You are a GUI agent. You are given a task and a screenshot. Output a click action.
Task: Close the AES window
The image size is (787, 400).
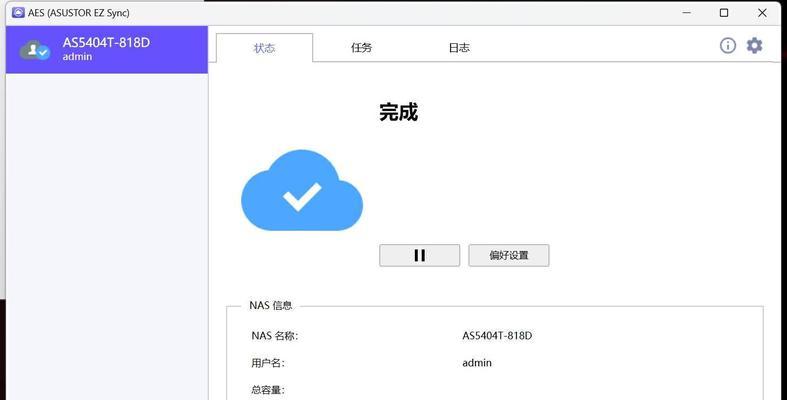[762, 13]
